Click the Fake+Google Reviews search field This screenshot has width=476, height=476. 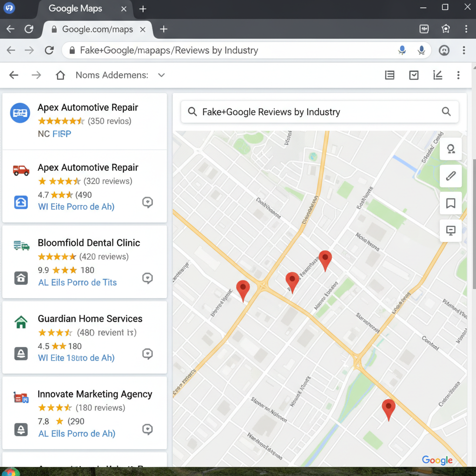pos(320,112)
